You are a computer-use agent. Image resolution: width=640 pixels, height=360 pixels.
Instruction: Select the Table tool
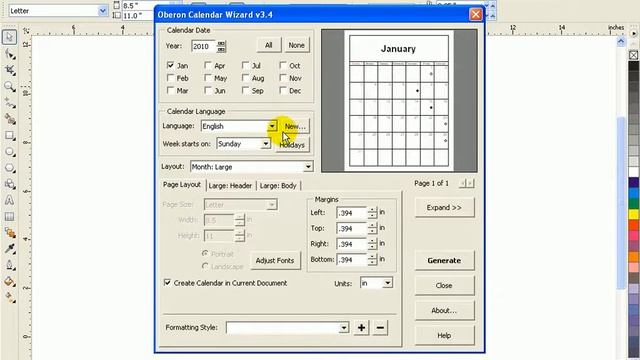pos(9,217)
